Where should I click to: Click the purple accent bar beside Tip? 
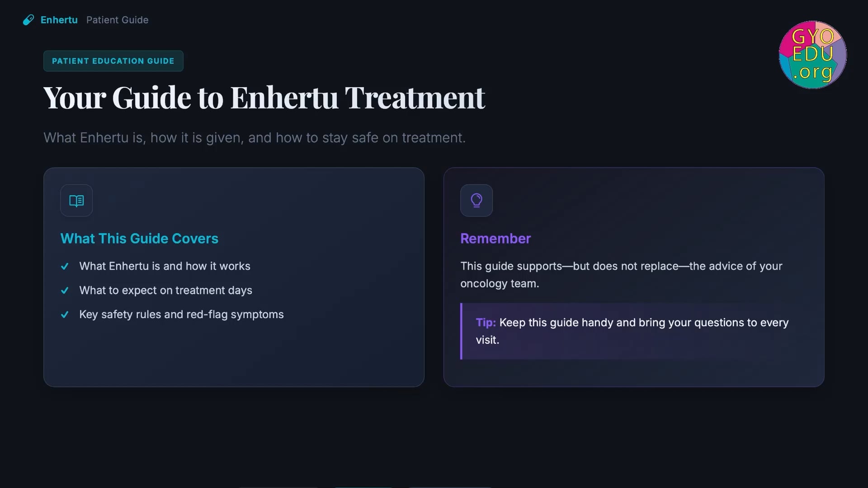[x=462, y=331]
